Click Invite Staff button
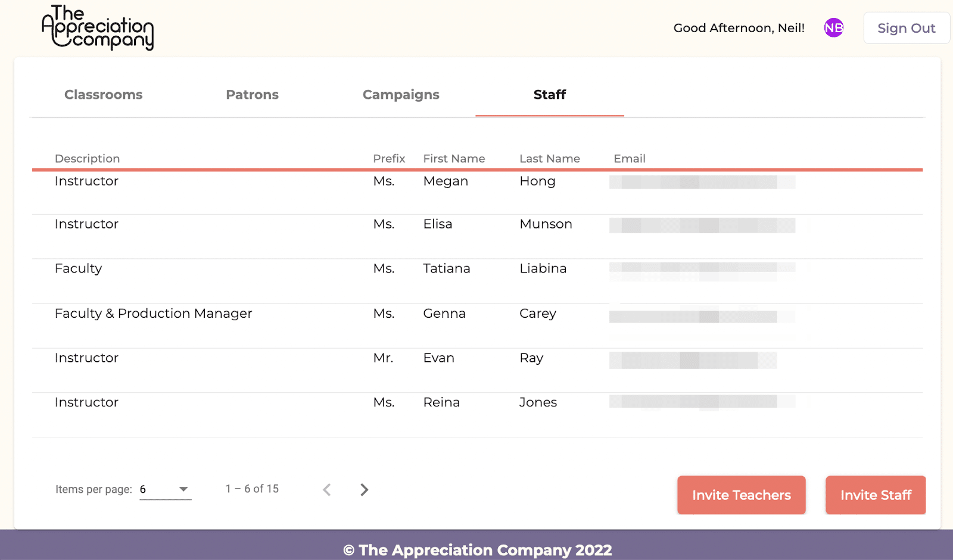The image size is (953, 560). 876,495
